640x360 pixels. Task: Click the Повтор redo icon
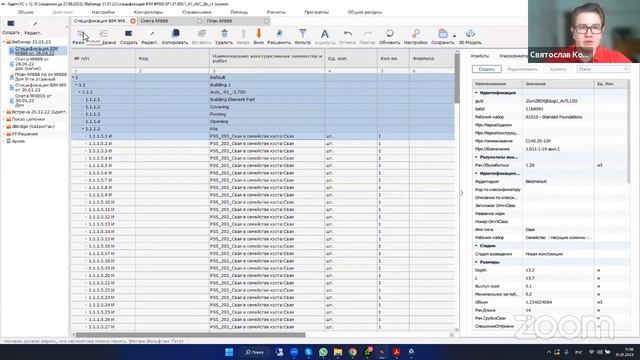coord(367,33)
